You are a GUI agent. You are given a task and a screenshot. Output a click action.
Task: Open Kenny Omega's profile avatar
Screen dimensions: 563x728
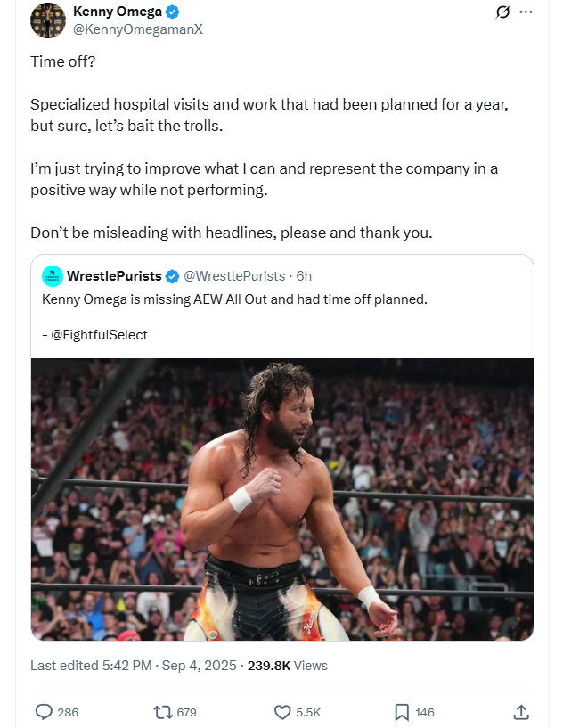(48, 20)
